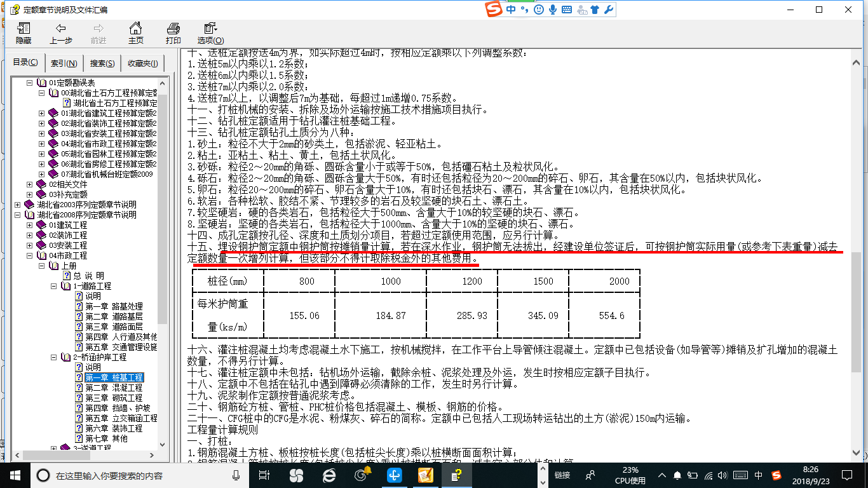Image resolution: width=868 pixels, height=488 pixels.
Task: Expand 湖北省2003序列定额章节说明 node
Action: (17, 205)
